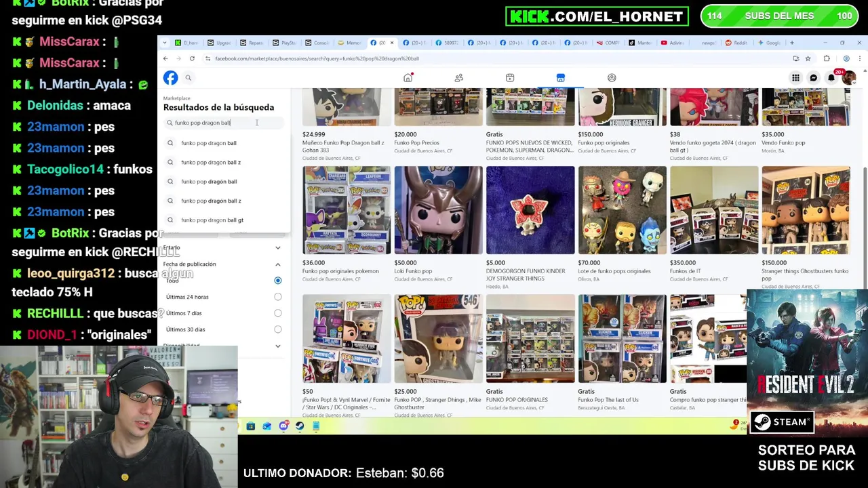
Task: Click the Subs del mes progress bar
Action: coord(779,16)
